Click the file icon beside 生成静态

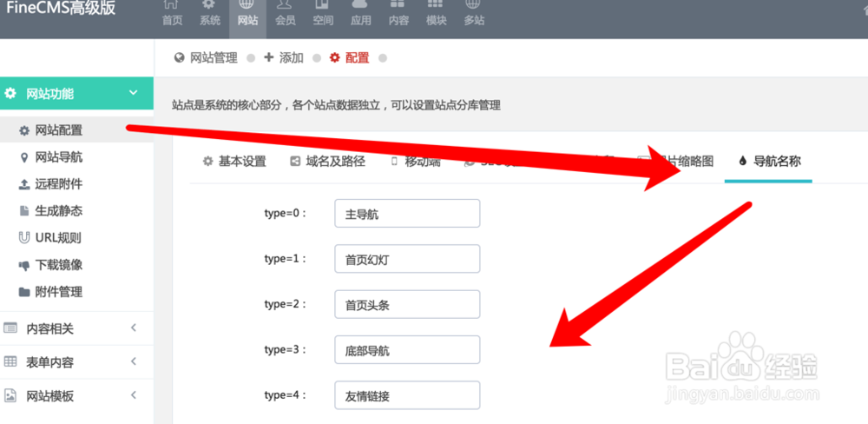pyautogui.click(x=23, y=211)
